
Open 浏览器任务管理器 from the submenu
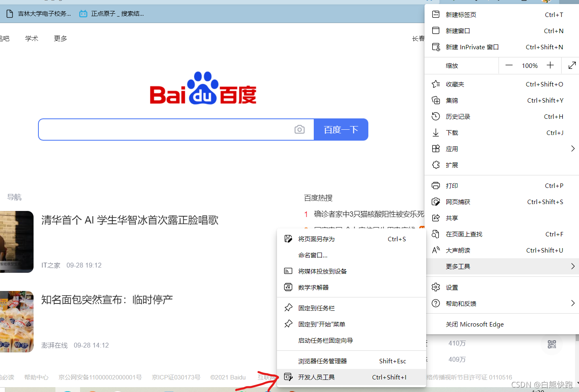point(351,361)
